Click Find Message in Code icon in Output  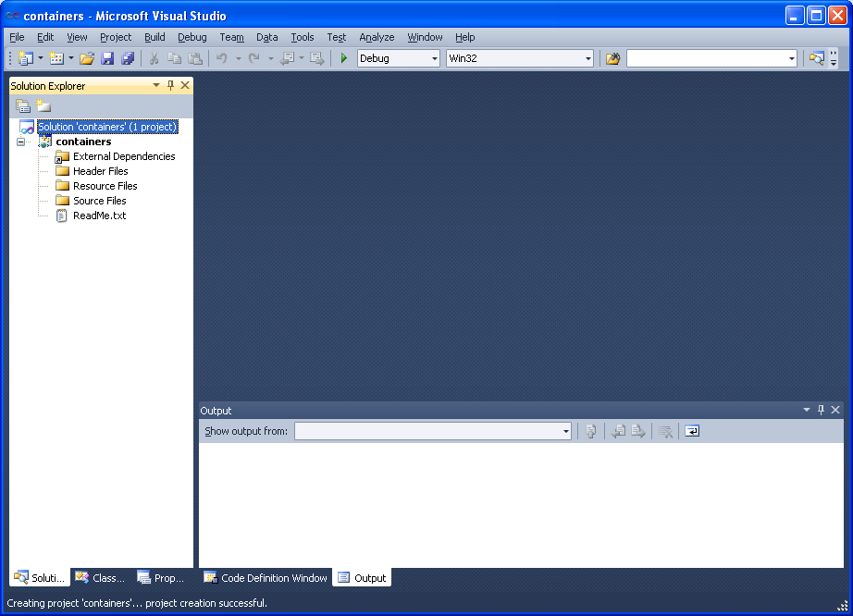point(591,431)
